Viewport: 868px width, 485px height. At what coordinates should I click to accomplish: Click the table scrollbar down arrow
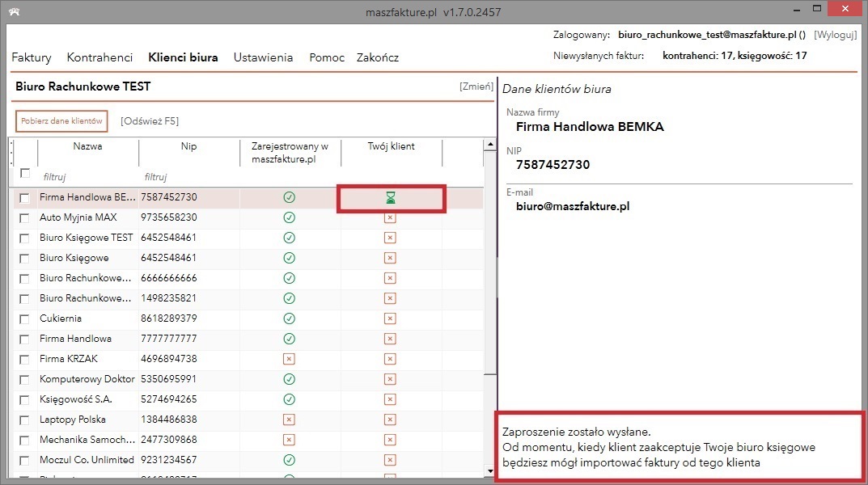point(490,471)
